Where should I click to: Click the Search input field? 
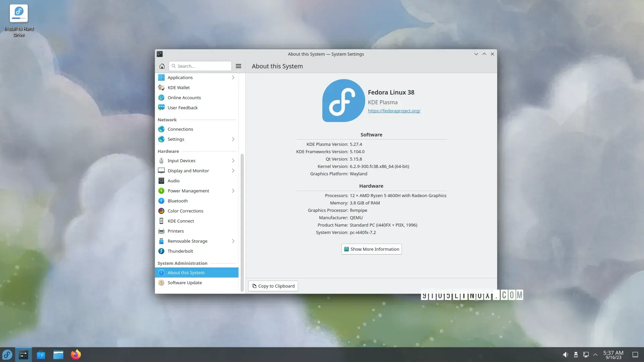200,66
